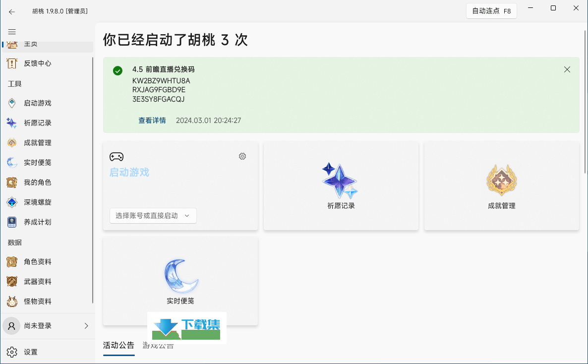This screenshot has height=364, width=588.
Task: Click the main page vertical scrollbar
Action: pos(585,101)
